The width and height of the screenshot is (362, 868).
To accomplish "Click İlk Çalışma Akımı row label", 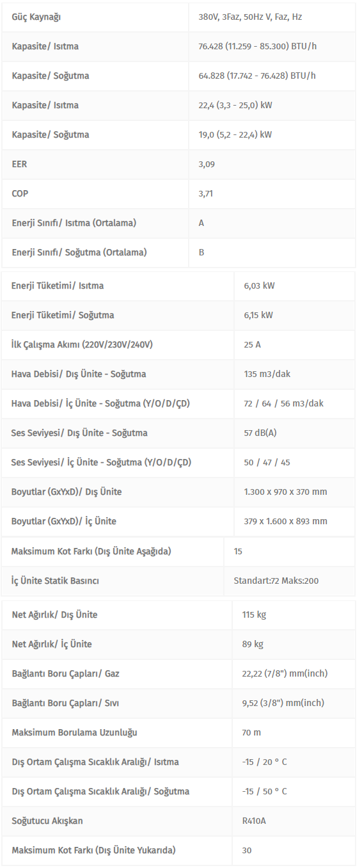I will pyautogui.click(x=82, y=345).
